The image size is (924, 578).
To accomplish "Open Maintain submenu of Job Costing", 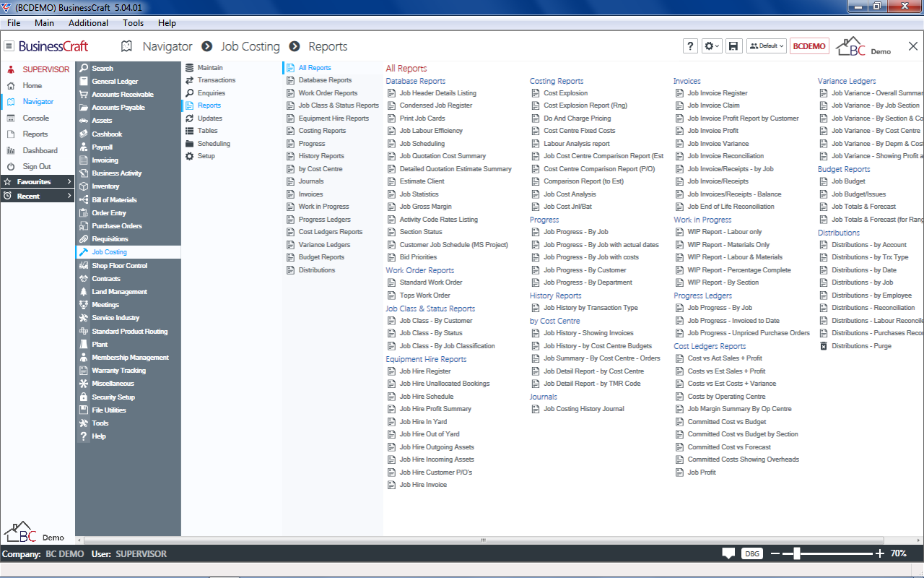I will point(210,68).
